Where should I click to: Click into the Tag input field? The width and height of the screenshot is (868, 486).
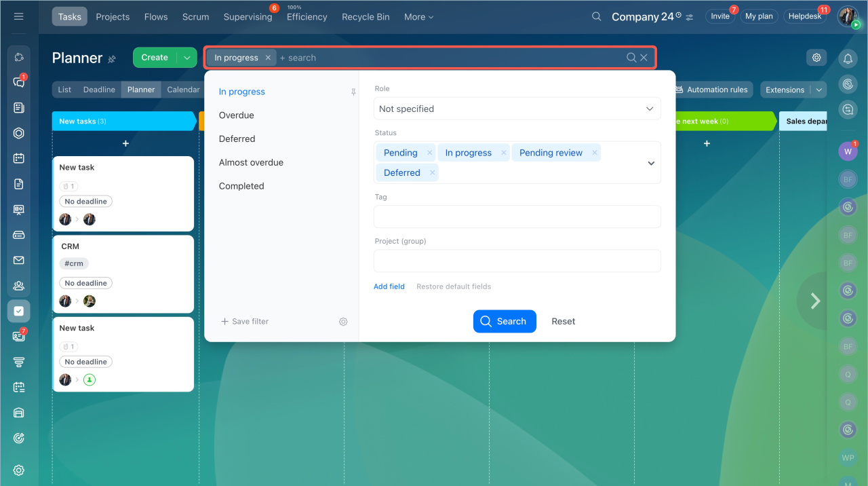517,217
